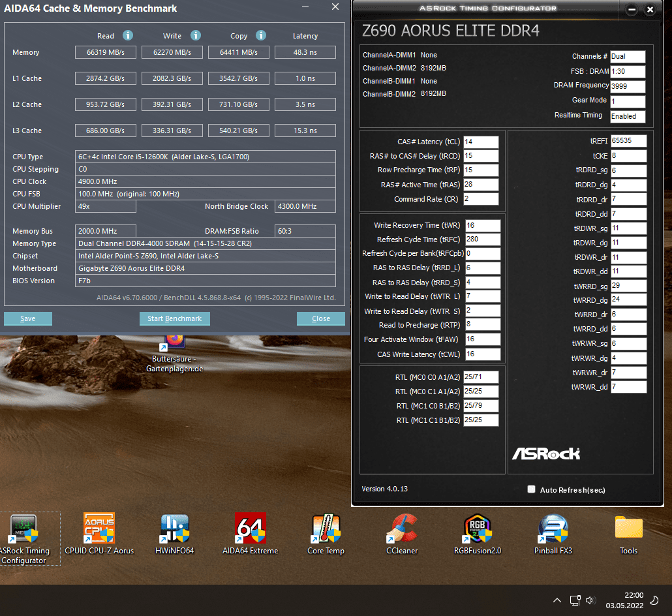The image size is (672, 616).
Task: Click tREFI value field 65535
Action: (629, 141)
